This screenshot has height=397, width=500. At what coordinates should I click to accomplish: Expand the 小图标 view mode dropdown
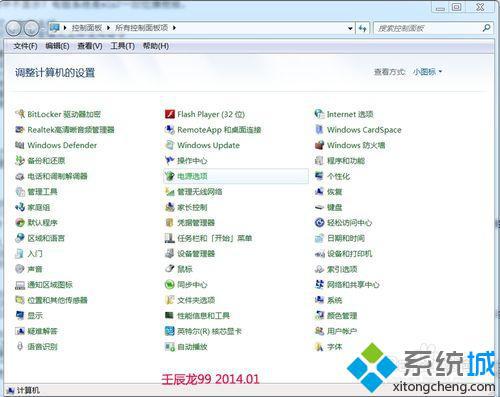pyautogui.click(x=427, y=72)
